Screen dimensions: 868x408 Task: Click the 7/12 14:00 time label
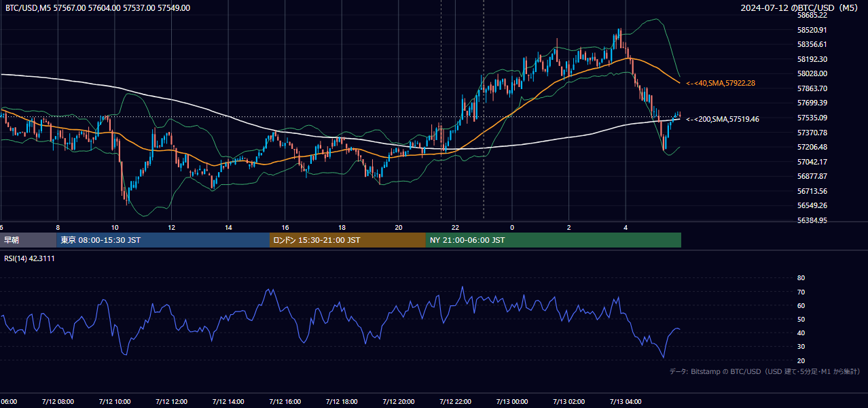(x=228, y=402)
